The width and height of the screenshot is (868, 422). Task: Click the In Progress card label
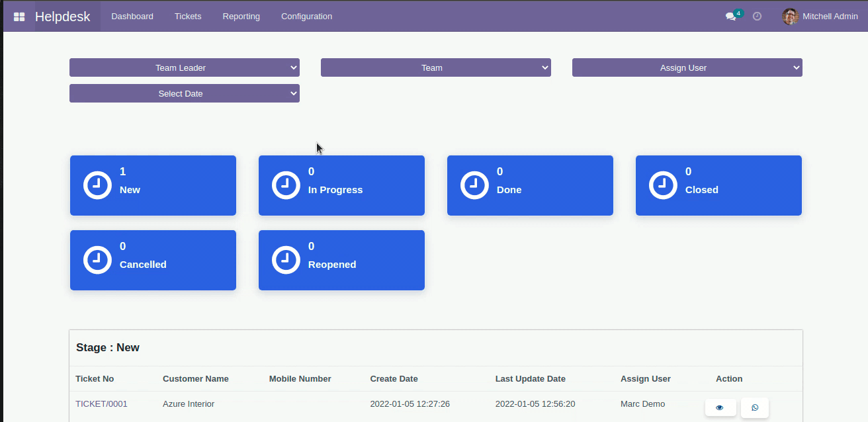click(335, 190)
